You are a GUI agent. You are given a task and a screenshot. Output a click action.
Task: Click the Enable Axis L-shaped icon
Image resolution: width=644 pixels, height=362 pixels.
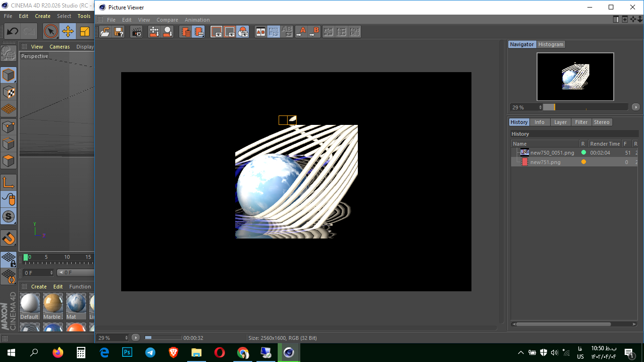point(8,182)
